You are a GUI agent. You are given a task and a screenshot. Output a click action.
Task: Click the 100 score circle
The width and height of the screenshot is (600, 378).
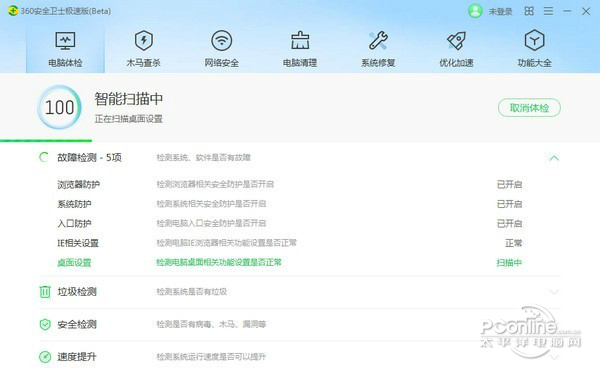tap(59, 108)
